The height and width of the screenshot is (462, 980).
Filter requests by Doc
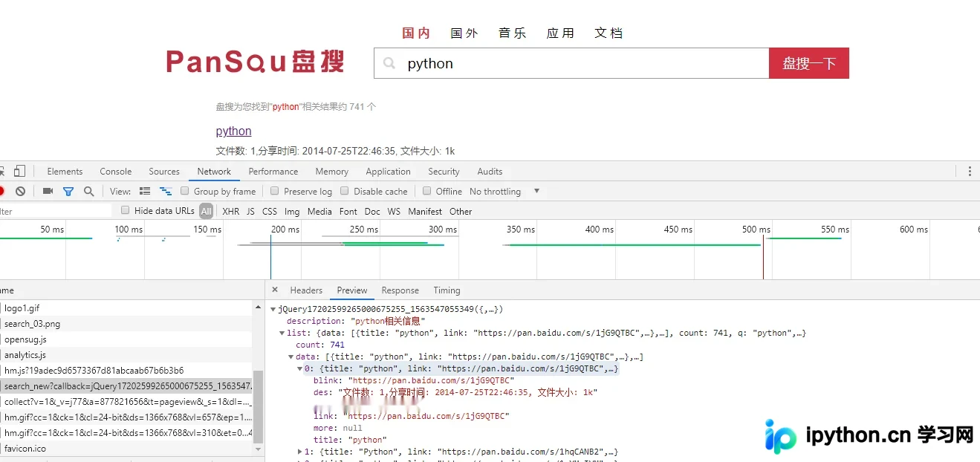372,211
